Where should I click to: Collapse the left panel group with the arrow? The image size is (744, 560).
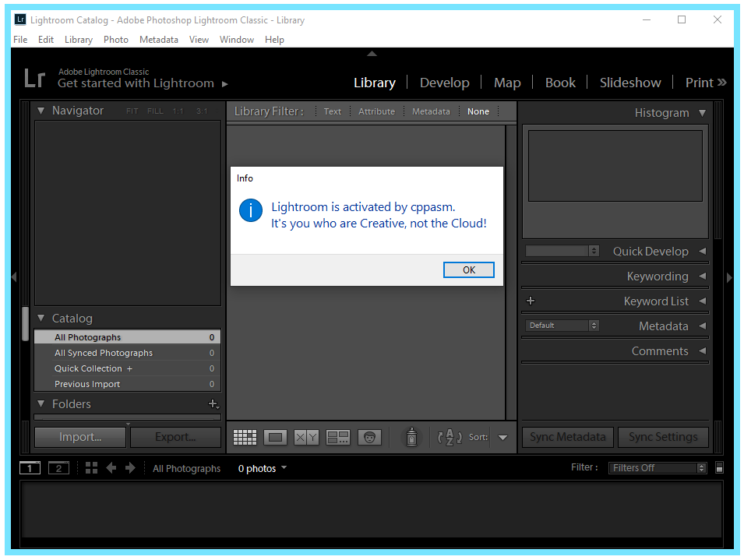[x=14, y=277]
